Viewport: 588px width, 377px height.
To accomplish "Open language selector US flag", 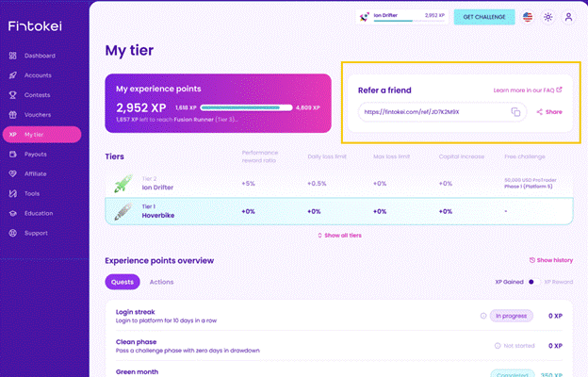I will 526,17.
